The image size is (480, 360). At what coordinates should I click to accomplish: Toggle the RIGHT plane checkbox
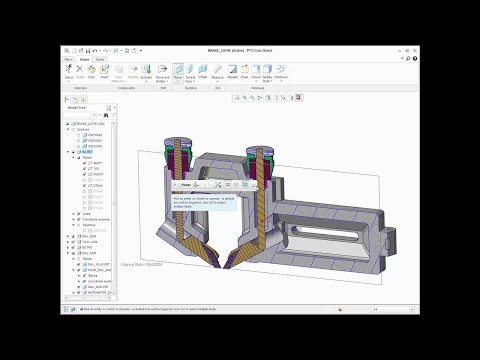84,163
